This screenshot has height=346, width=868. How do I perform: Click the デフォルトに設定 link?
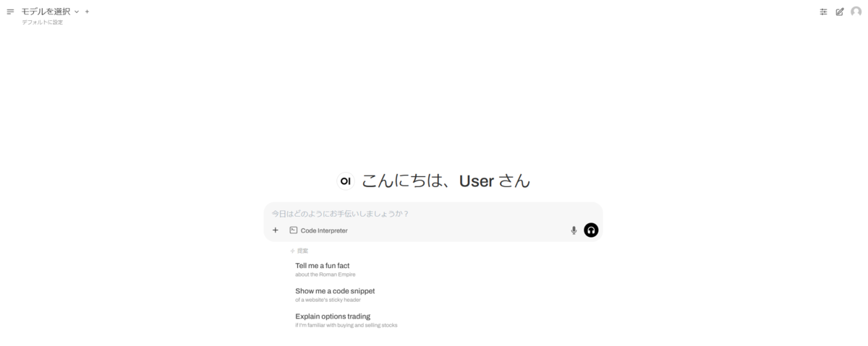pyautogui.click(x=42, y=22)
